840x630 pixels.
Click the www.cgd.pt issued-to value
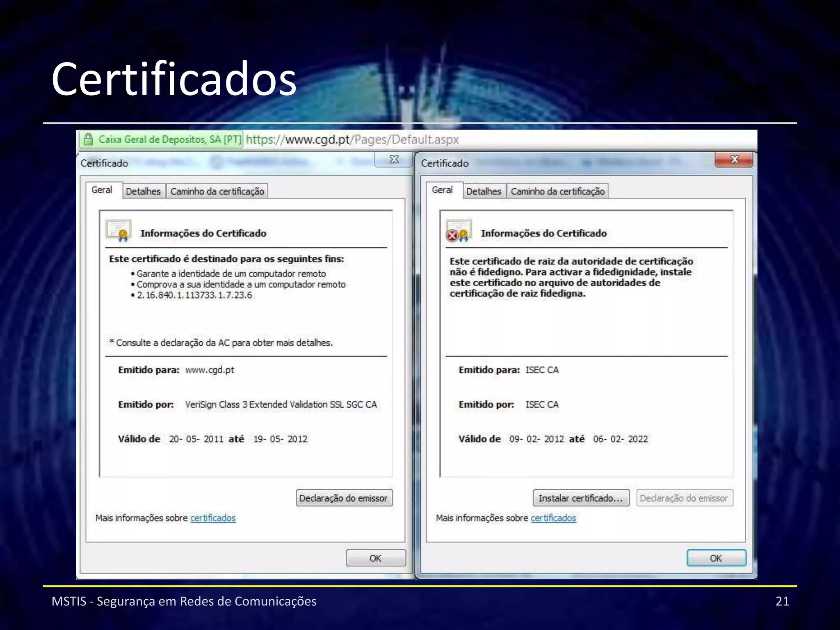210,370
